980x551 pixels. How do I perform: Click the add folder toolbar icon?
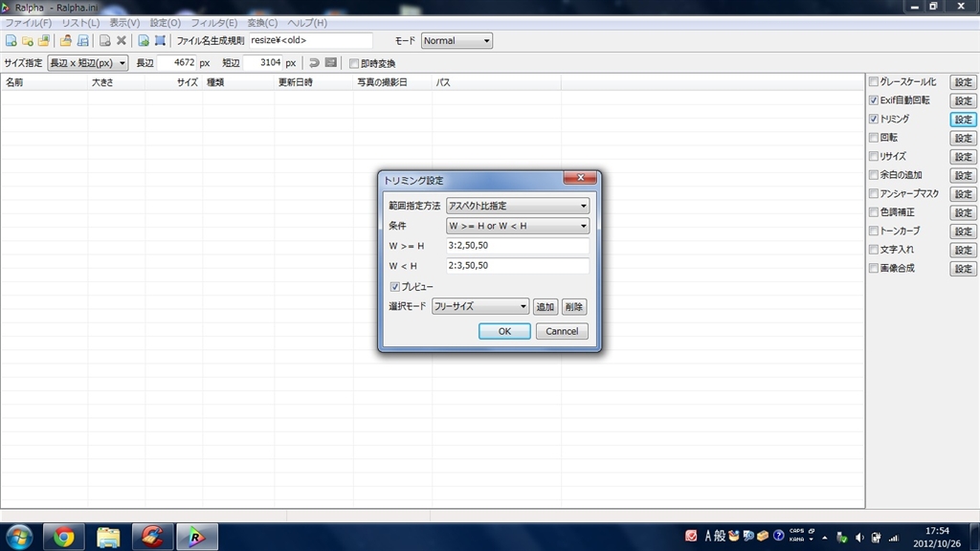(x=28, y=40)
